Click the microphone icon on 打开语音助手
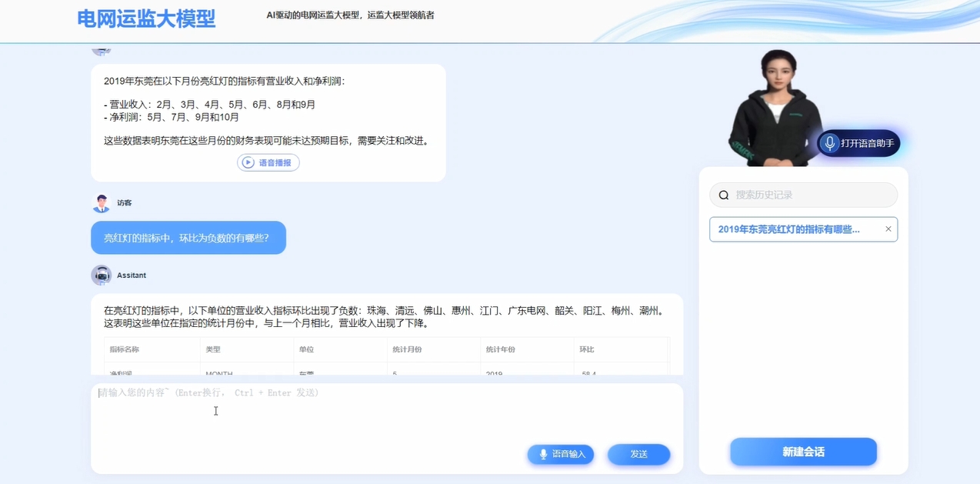This screenshot has width=980, height=484. click(x=828, y=143)
